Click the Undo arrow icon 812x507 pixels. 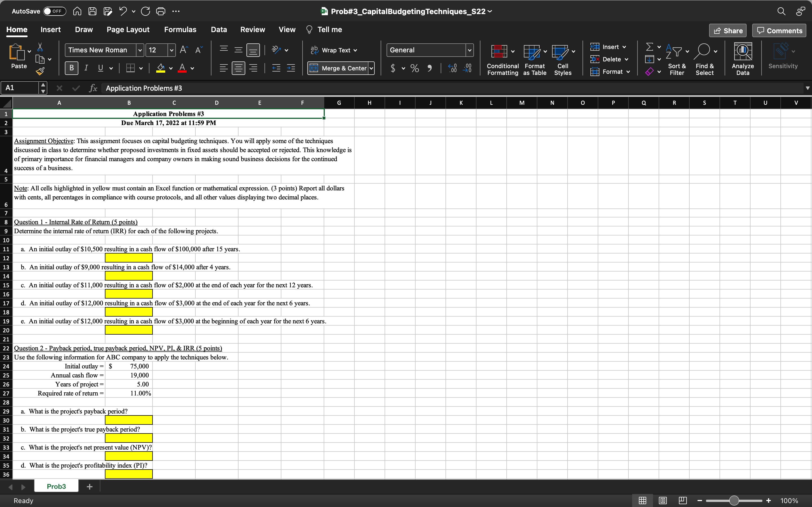point(123,11)
